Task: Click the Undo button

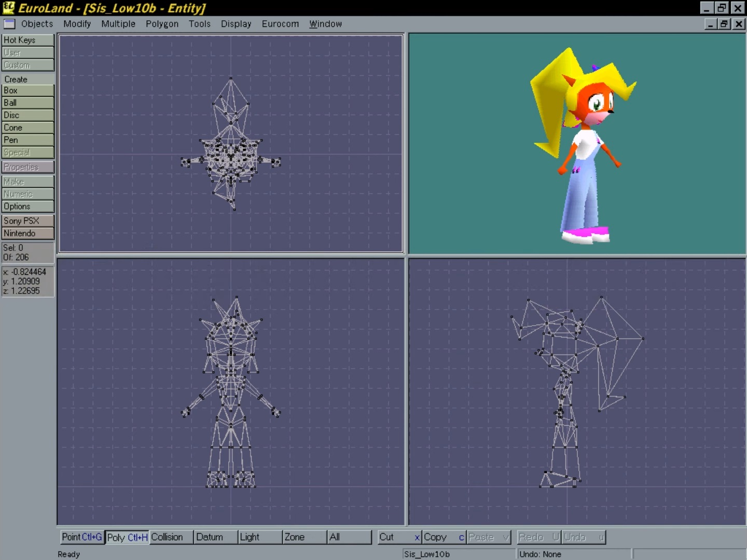Action: (x=584, y=537)
